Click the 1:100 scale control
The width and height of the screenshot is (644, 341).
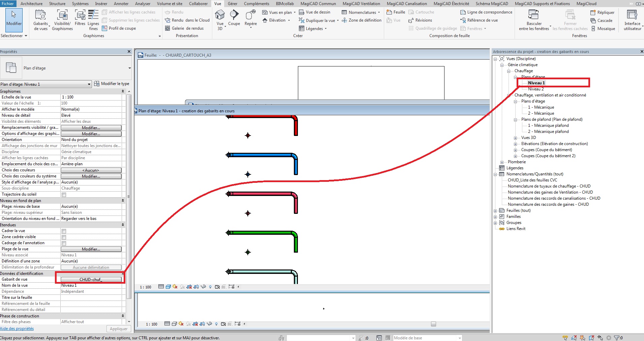pyautogui.click(x=145, y=287)
